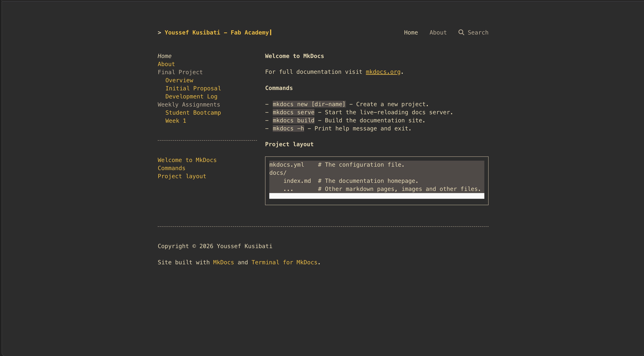Screen dimensions: 644x356
Task: Open the About navigation item
Action: pyautogui.click(x=438, y=32)
